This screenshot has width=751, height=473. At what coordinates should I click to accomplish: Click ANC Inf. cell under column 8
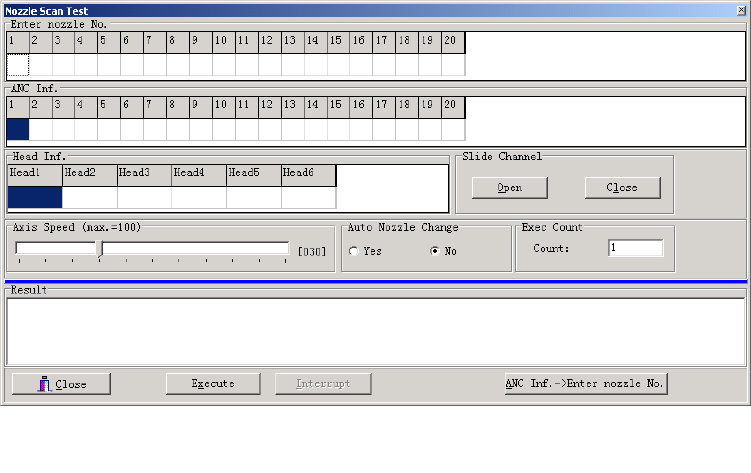[x=178, y=129]
